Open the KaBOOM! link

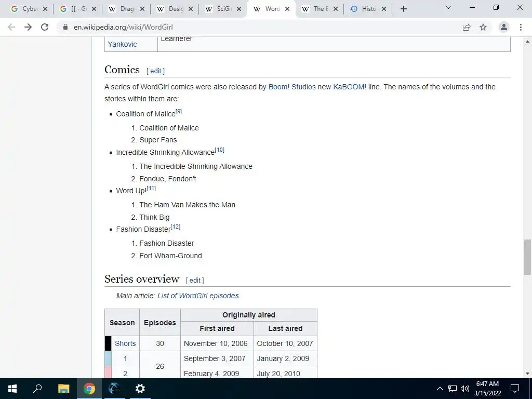click(350, 87)
